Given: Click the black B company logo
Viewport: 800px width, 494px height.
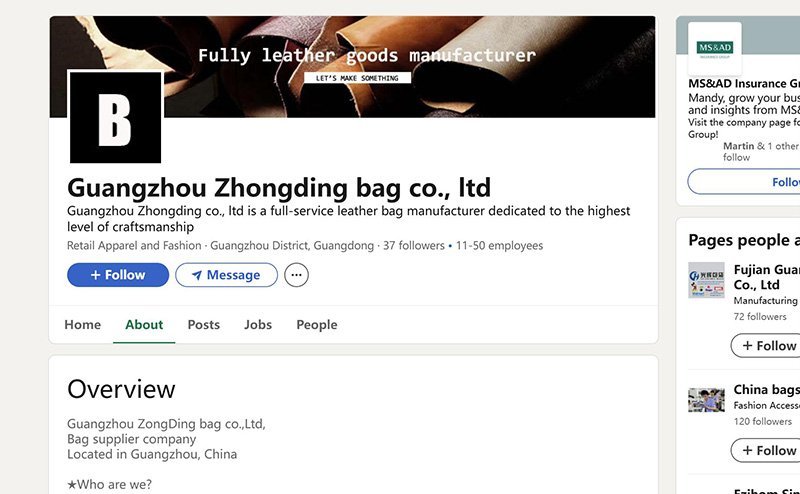Looking at the screenshot, I should click(115, 117).
